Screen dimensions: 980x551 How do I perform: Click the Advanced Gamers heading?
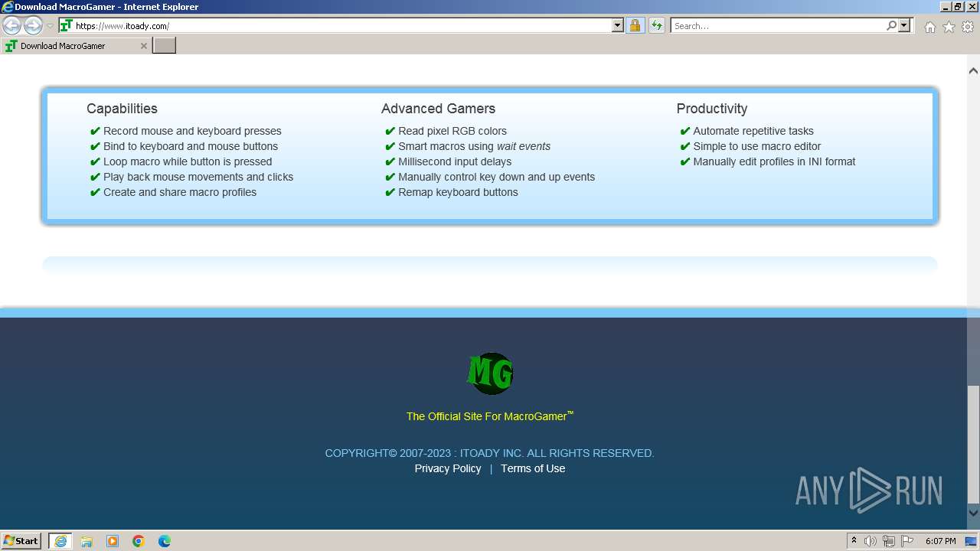pos(438,109)
